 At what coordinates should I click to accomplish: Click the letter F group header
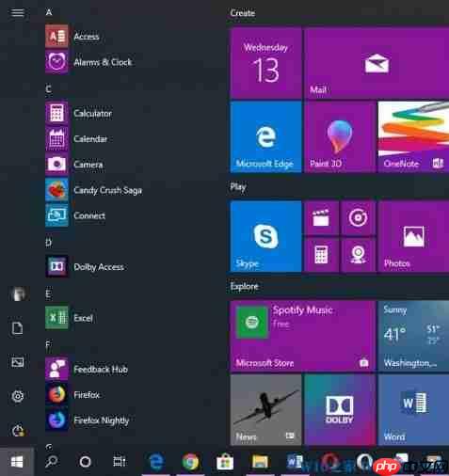(x=48, y=345)
